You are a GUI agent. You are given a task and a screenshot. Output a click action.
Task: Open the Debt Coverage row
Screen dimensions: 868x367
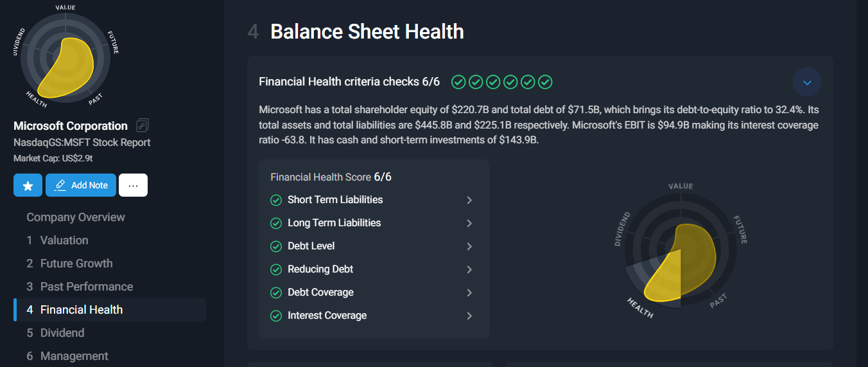tap(374, 292)
